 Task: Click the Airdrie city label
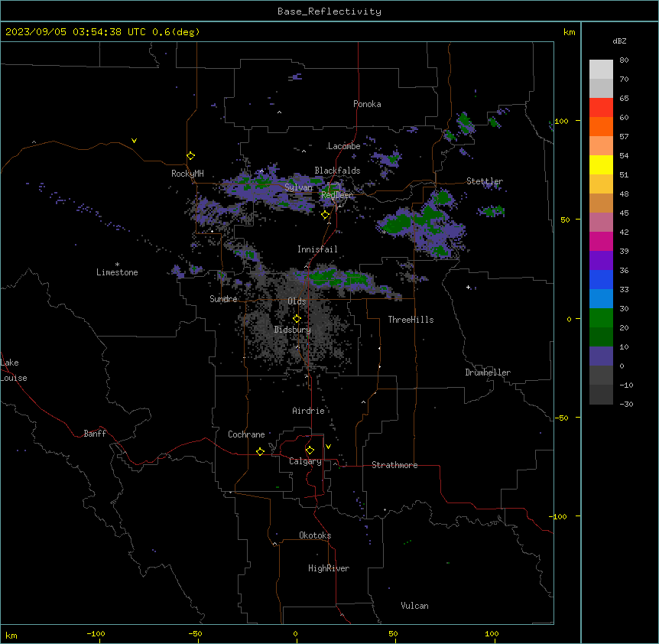308,411
